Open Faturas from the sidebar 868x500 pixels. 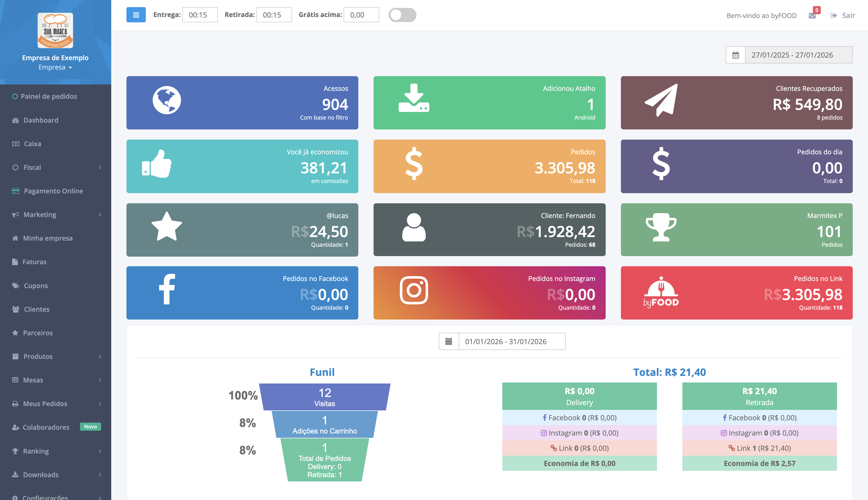coord(34,262)
